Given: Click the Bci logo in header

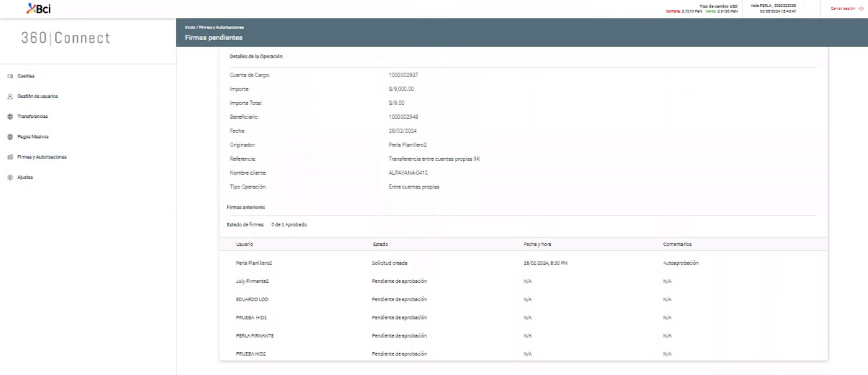Looking at the screenshot, I should tap(39, 9).
